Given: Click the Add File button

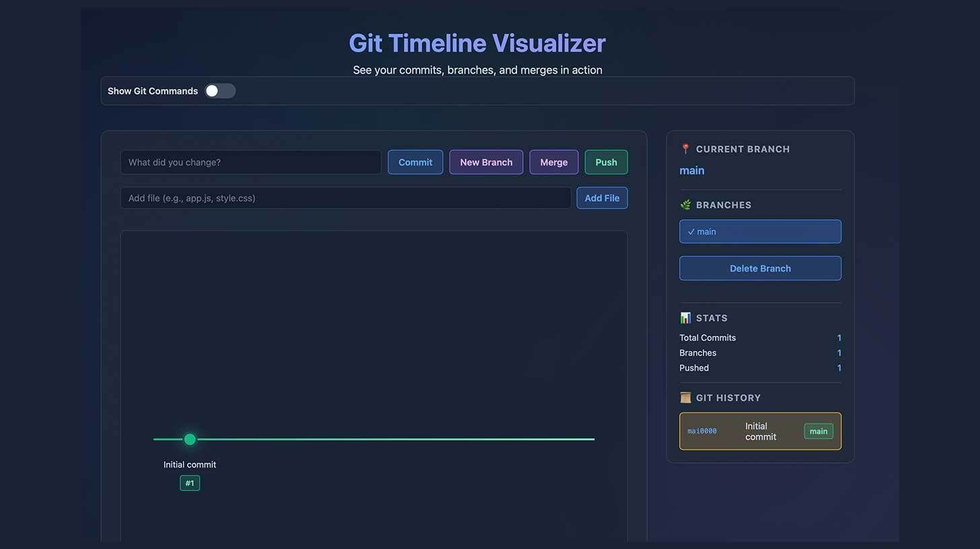Looking at the screenshot, I should (602, 198).
